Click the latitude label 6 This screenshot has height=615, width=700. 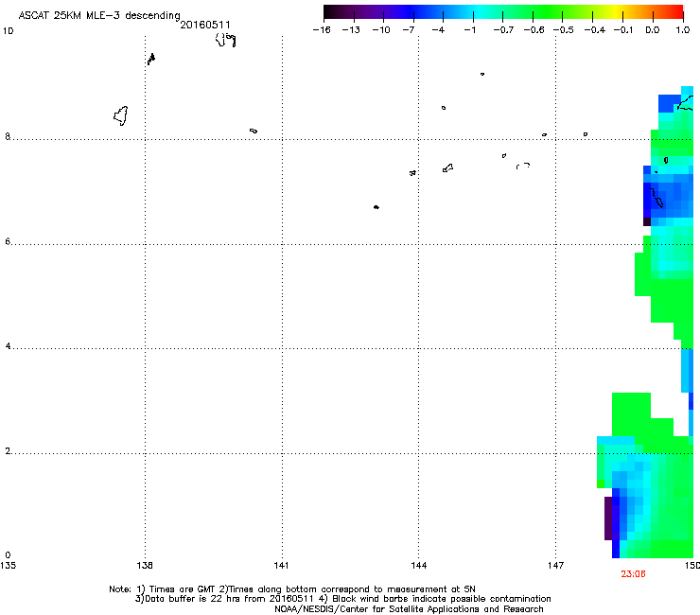coord(8,241)
